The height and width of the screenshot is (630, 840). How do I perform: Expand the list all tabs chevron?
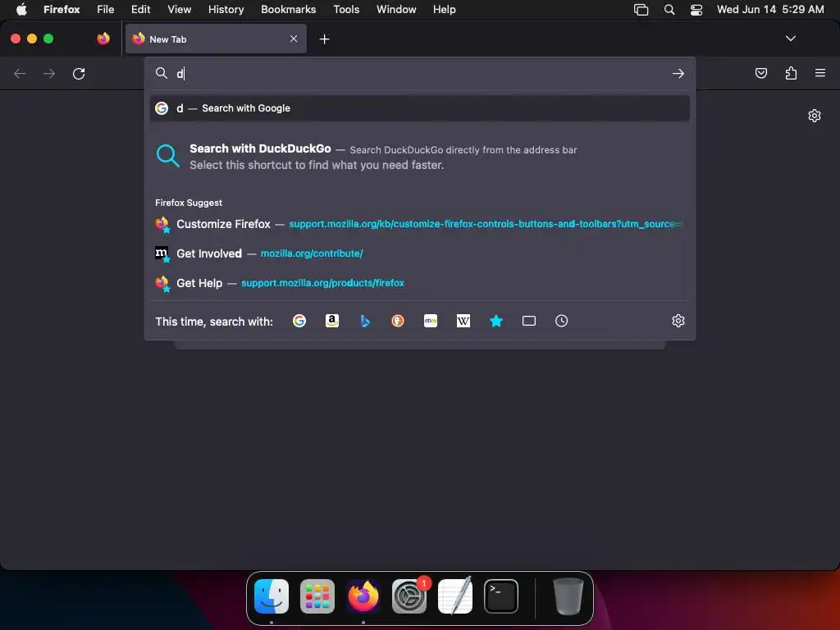point(791,39)
